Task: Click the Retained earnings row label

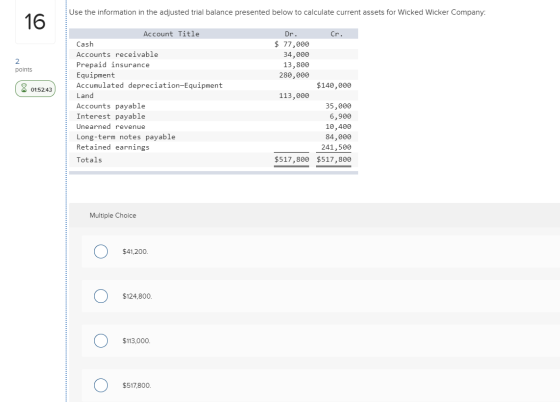Action: tap(113, 148)
